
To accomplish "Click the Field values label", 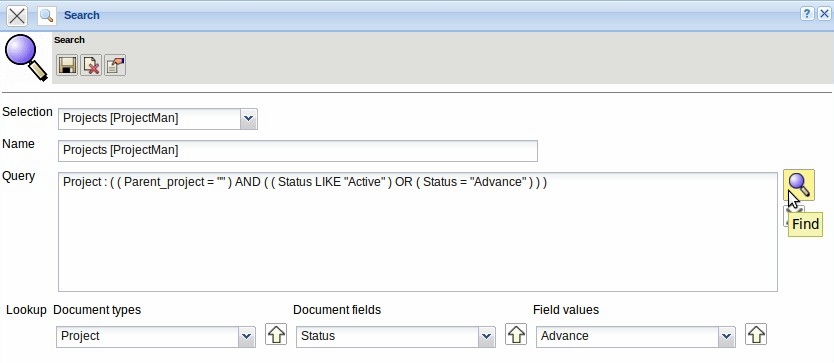I will coord(566,310).
